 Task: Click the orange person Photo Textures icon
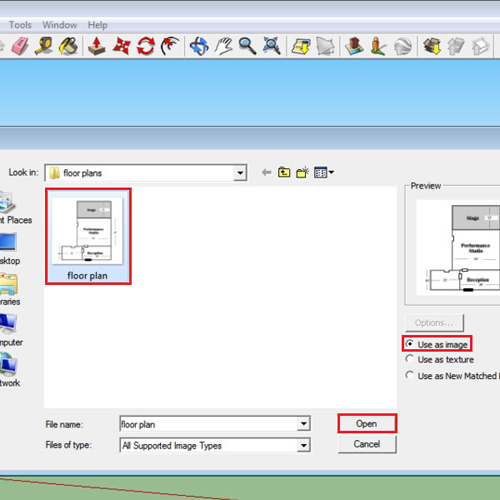tap(378, 46)
